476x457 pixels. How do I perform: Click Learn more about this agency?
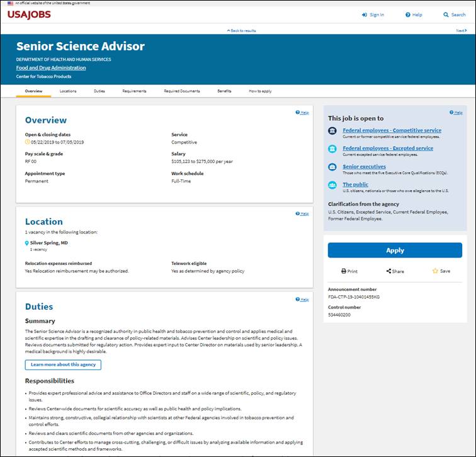pos(63,364)
